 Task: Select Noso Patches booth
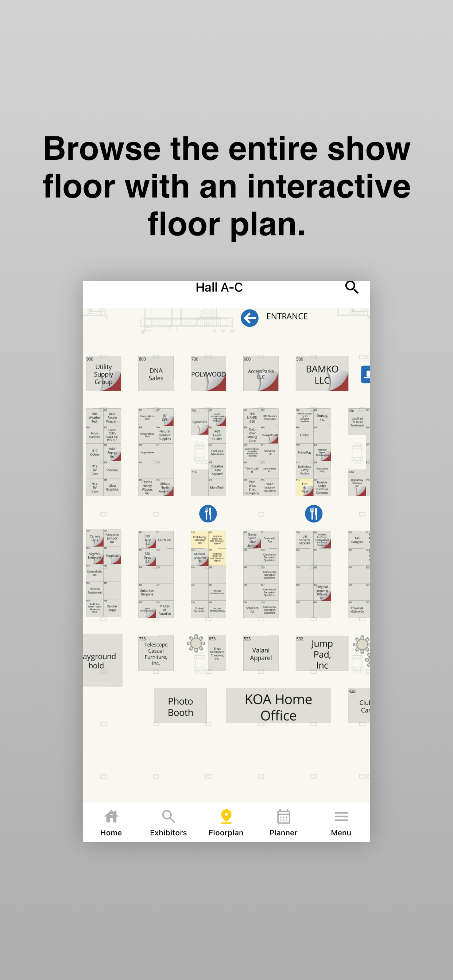point(95,435)
